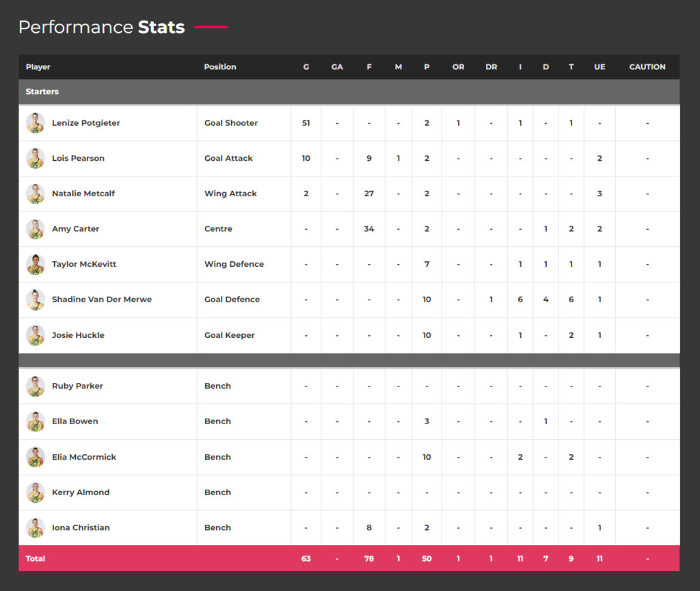This screenshot has height=591, width=700.
Task: Open Lenize Potgieter name
Action: click(85, 123)
